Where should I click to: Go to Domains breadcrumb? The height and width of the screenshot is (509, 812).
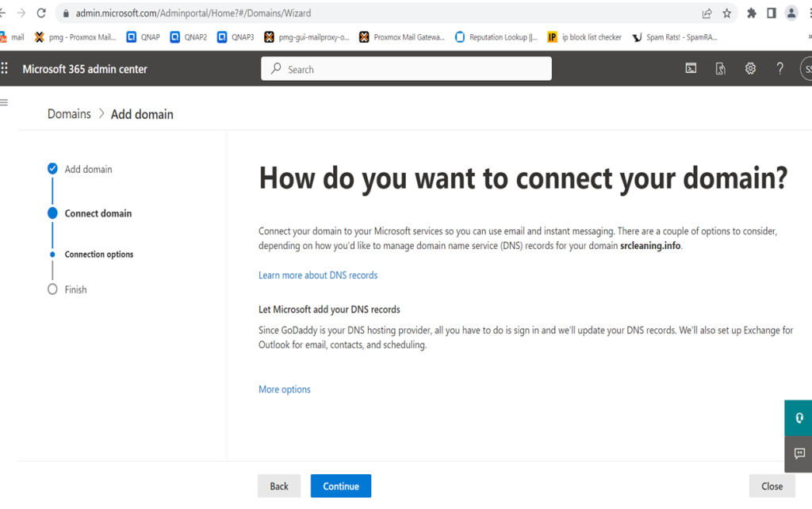[x=69, y=114]
